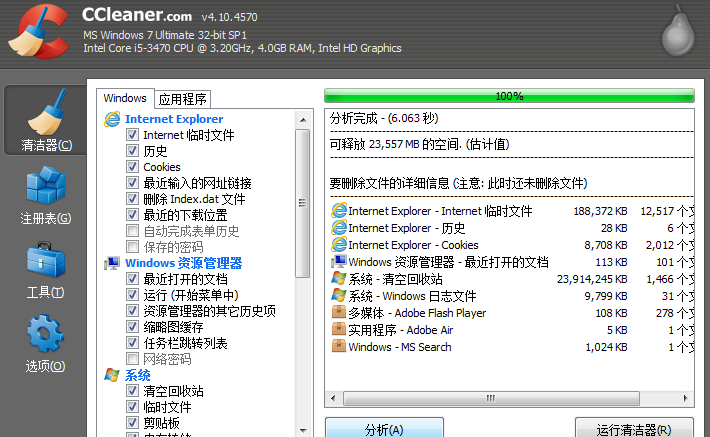The height and width of the screenshot is (437, 710).
Task: Toggle the 最近输入的网址链接 checkbox
Action: 132,183
